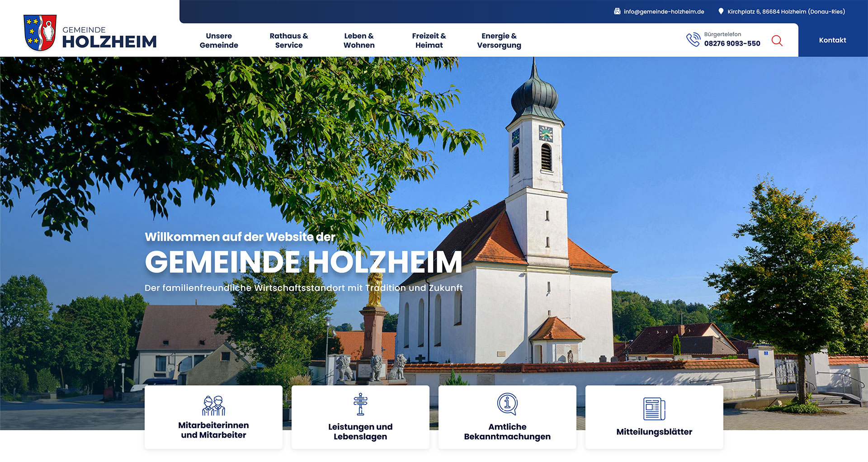Open Amtliche Bekanntmachungen card title
Image resolution: width=868 pixels, height=462 pixels.
pos(507,432)
